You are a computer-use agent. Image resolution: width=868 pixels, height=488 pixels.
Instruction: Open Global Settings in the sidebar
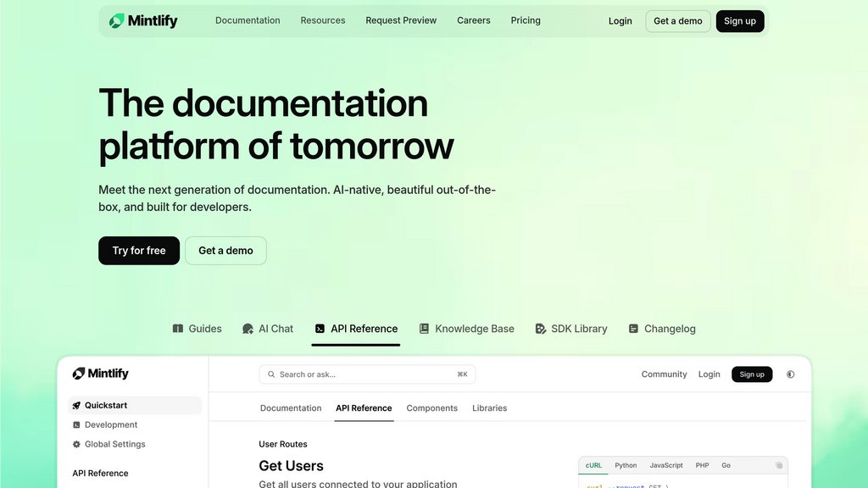(x=114, y=444)
